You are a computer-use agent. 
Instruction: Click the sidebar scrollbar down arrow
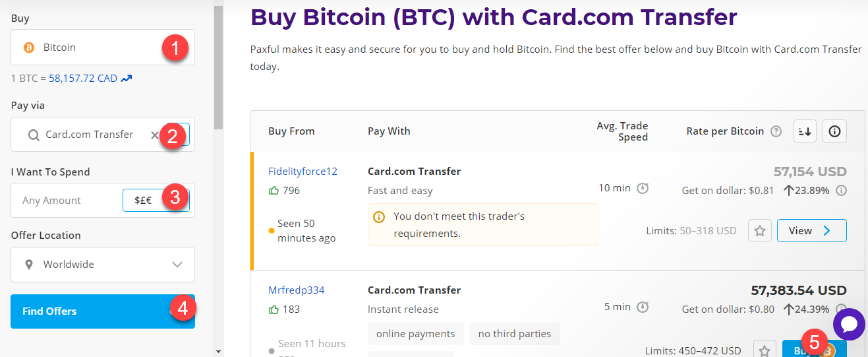[x=218, y=352]
